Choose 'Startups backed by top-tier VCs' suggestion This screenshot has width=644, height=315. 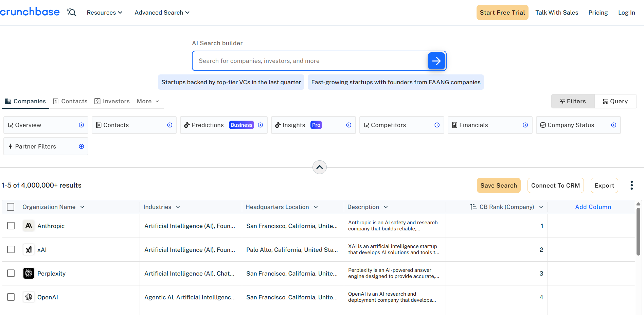(231, 82)
